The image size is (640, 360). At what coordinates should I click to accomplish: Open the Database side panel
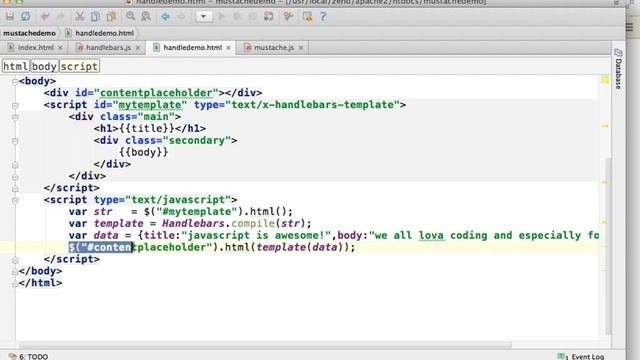pyautogui.click(x=618, y=69)
